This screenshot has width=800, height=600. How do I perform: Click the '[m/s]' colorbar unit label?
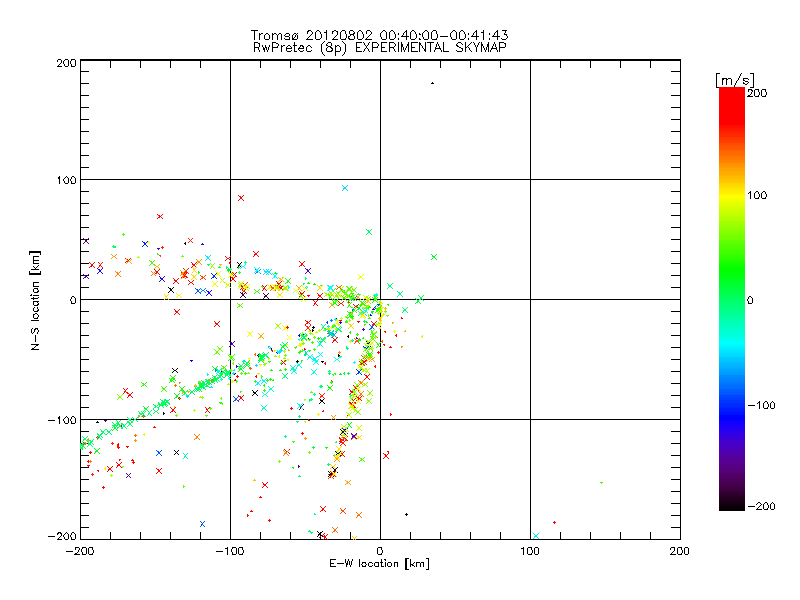735,80
